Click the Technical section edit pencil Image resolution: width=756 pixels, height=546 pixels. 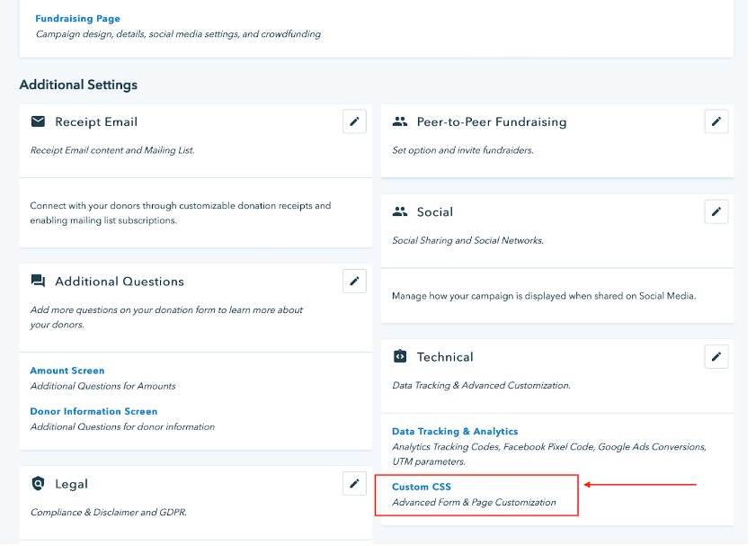pos(716,357)
